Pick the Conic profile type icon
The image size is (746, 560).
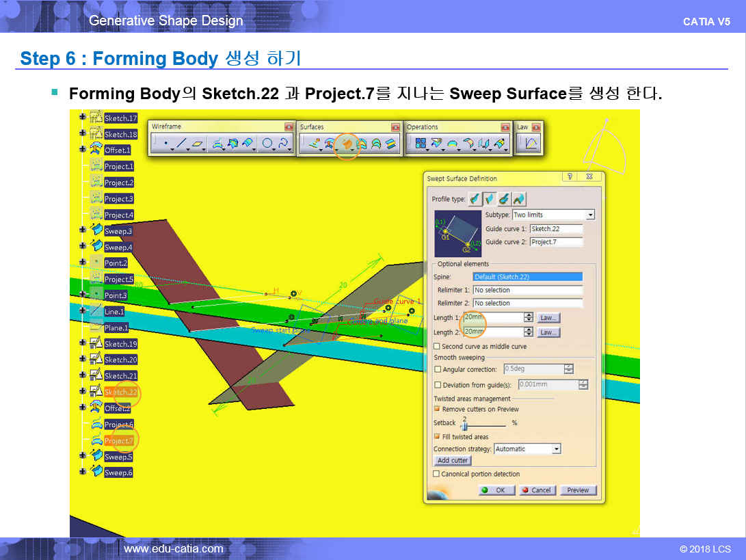(x=519, y=199)
